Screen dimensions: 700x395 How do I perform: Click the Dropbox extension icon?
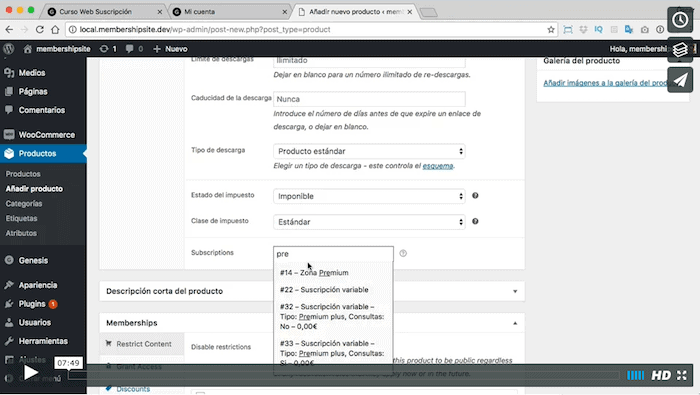pos(583,29)
